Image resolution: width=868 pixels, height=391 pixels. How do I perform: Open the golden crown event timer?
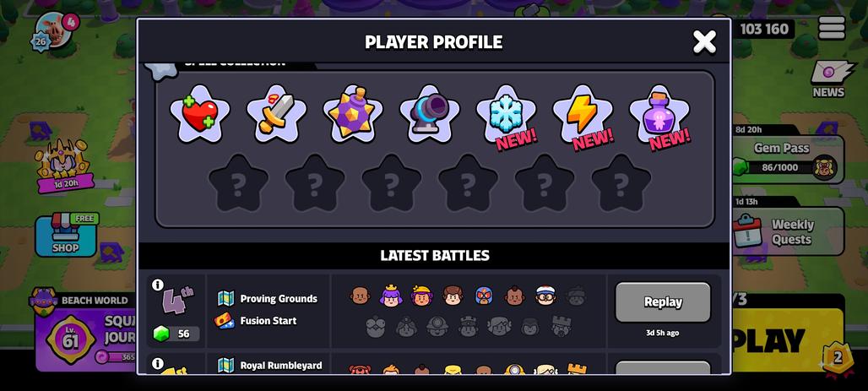64,166
